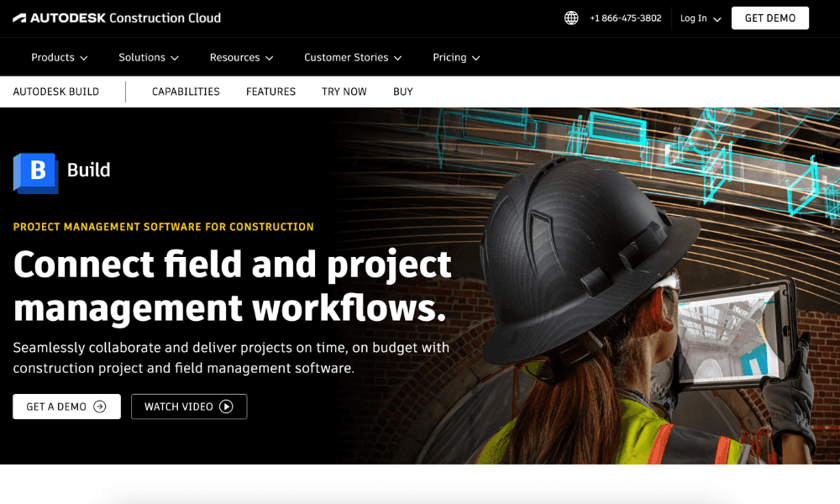Call the +1 866-475-3802 phone link

(x=625, y=18)
